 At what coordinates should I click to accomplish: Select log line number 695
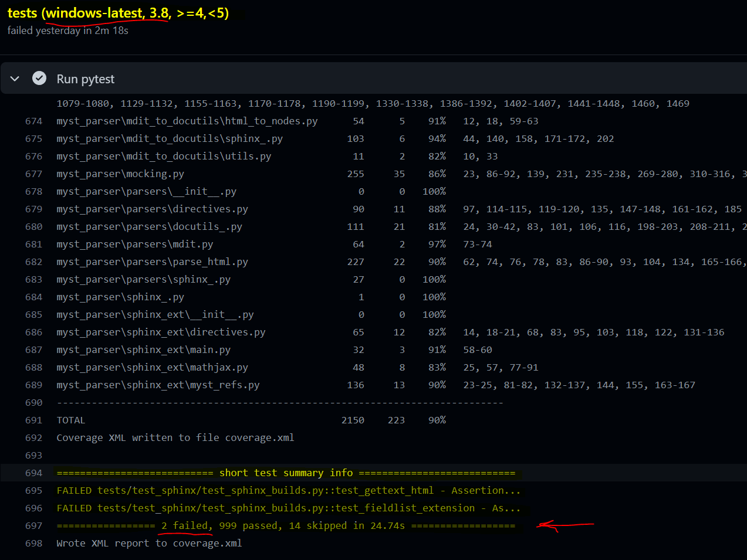tap(34, 491)
